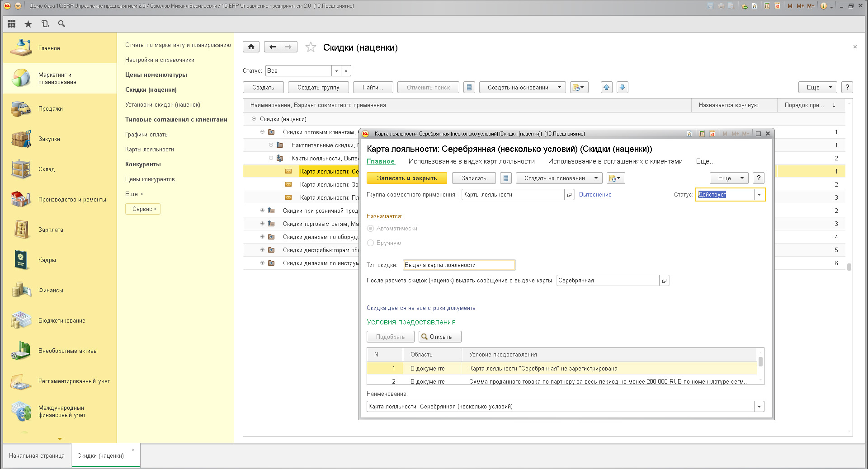The width and height of the screenshot is (868, 469).
Task: Click Записать и закрыть button
Action: [x=407, y=178]
